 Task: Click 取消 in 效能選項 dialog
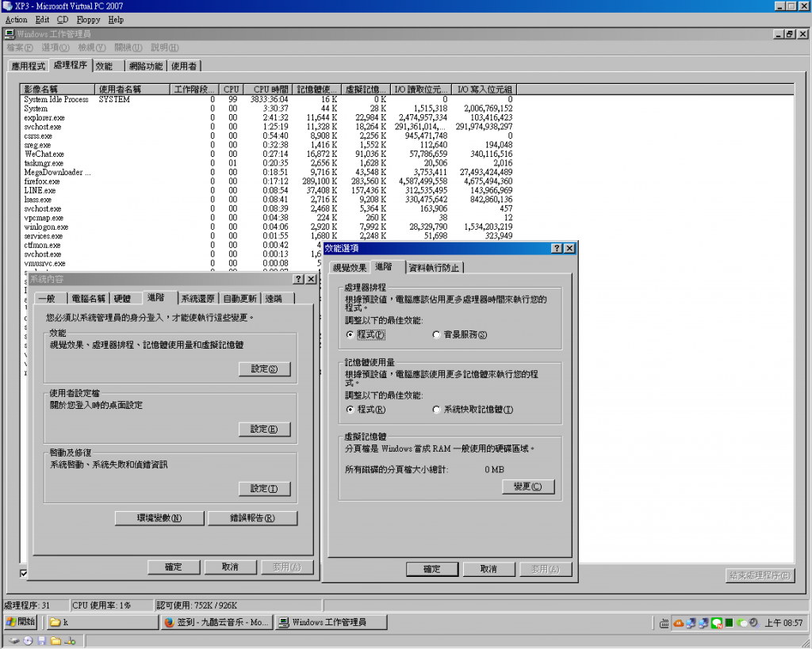coord(488,569)
